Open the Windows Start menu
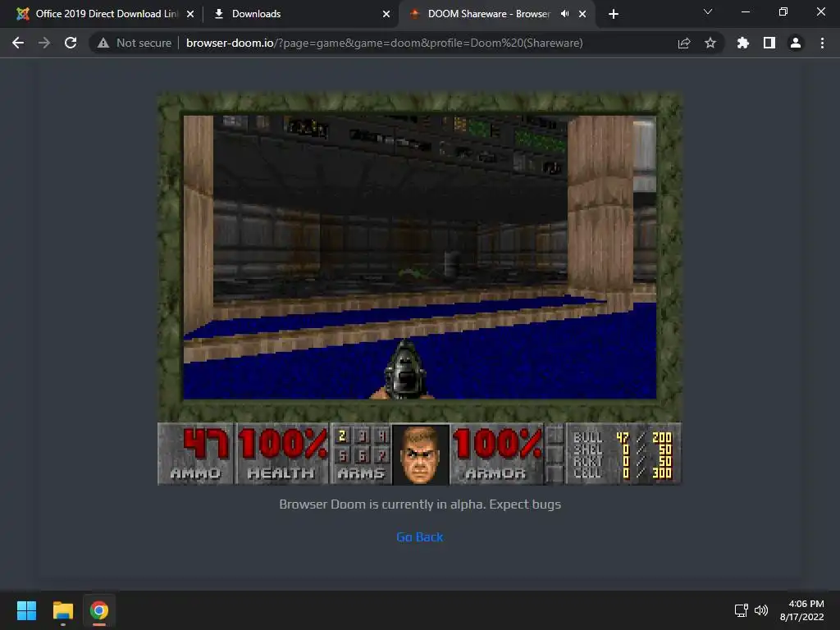The width and height of the screenshot is (840, 630). click(x=26, y=610)
